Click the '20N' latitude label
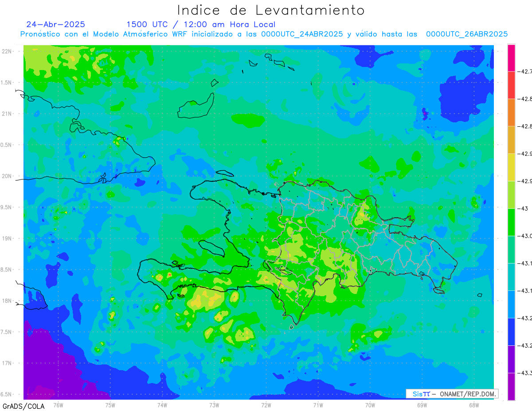532x411 pixels. click(x=7, y=176)
